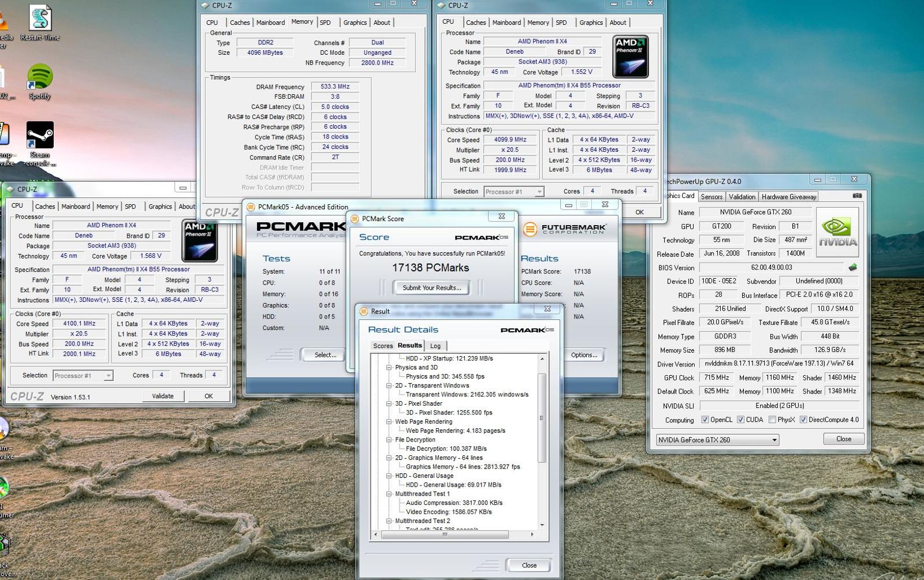Click Submit Your Results button
Image resolution: width=924 pixels, height=580 pixels.
[x=431, y=287]
